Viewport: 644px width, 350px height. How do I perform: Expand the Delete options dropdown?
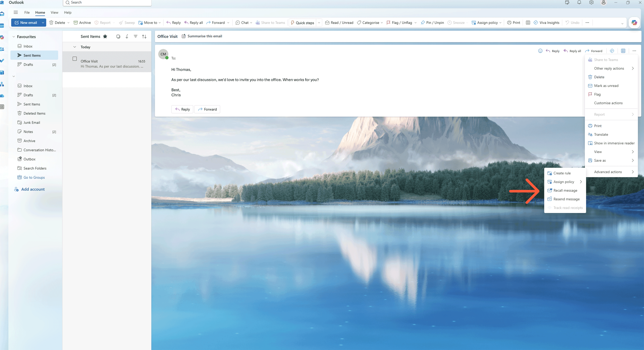coord(68,23)
